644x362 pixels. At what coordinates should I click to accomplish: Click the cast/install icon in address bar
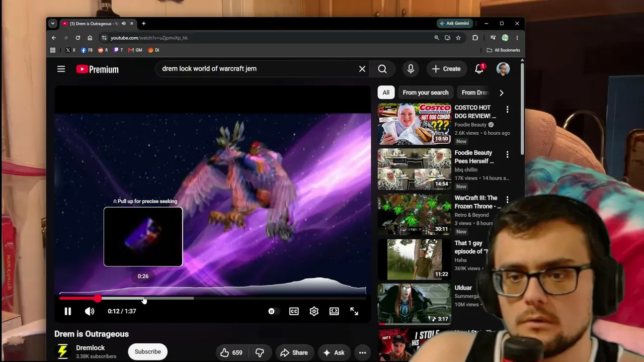point(447,38)
